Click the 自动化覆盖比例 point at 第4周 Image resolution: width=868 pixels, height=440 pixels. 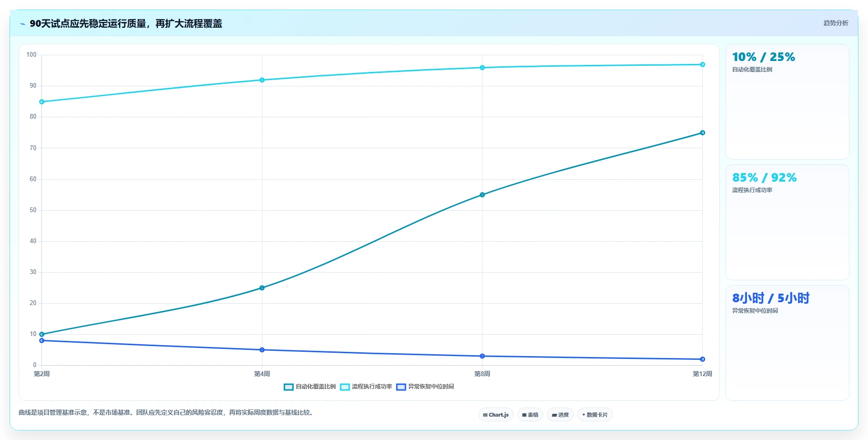point(262,288)
